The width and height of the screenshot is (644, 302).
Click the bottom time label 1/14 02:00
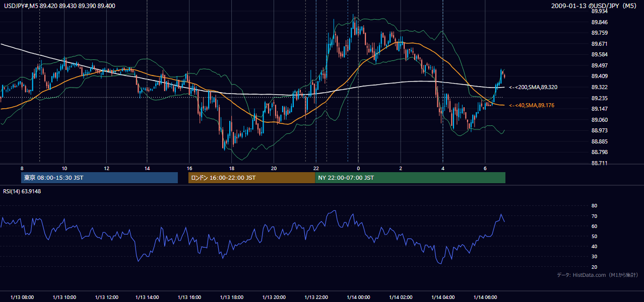point(401,297)
